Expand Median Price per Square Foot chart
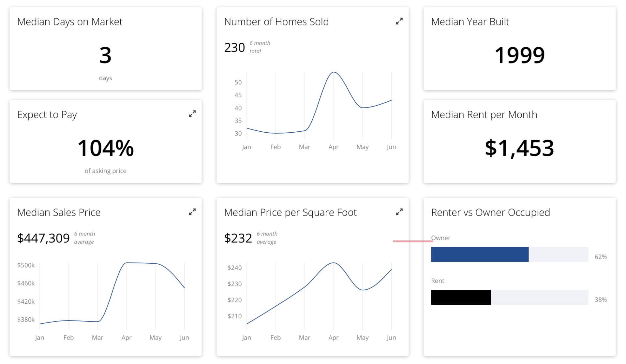 pyautogui.click(x=399, y=212)
